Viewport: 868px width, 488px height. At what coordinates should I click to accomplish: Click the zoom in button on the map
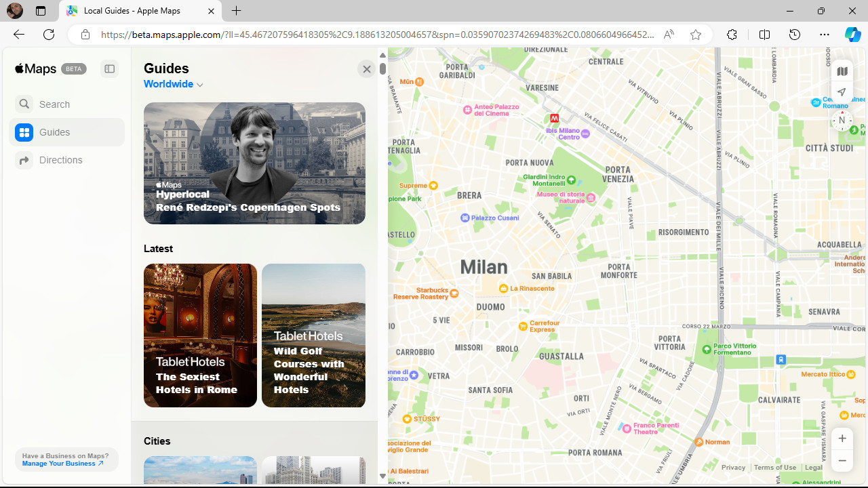[x=842, y=438]
